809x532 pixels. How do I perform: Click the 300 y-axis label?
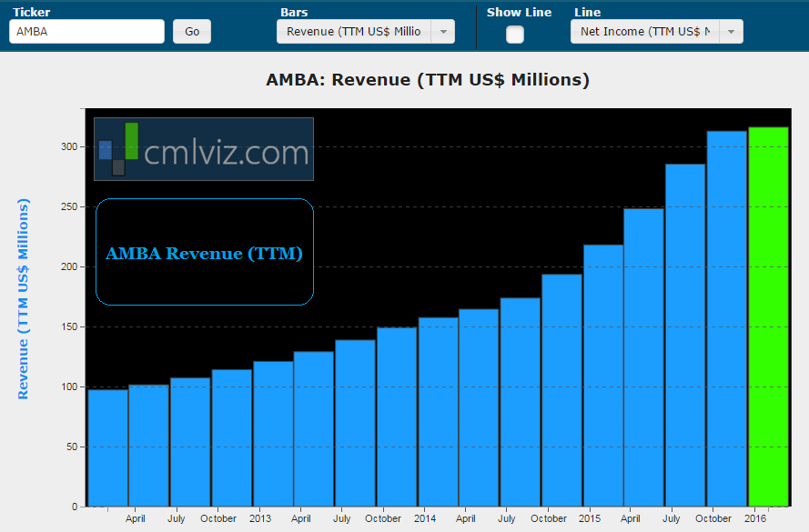coord(69,147)
